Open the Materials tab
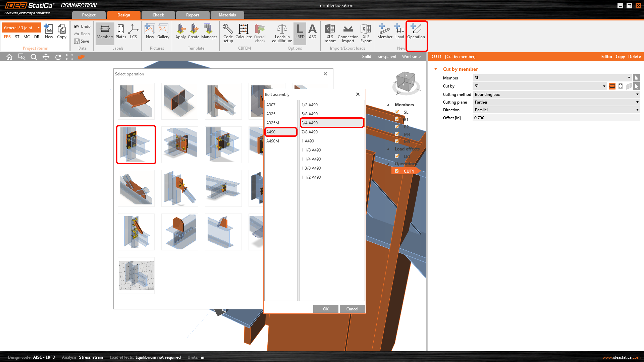 click(227, 15)
